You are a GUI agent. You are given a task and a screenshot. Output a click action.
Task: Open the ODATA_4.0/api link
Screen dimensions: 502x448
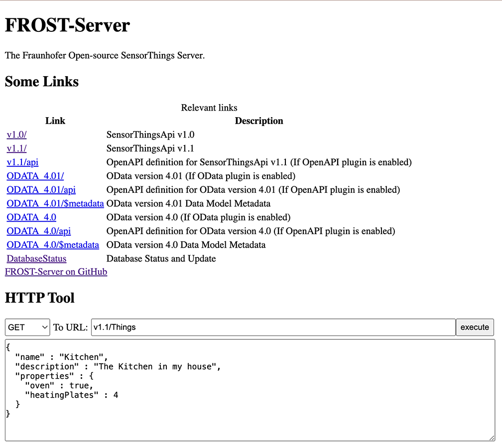38,231
